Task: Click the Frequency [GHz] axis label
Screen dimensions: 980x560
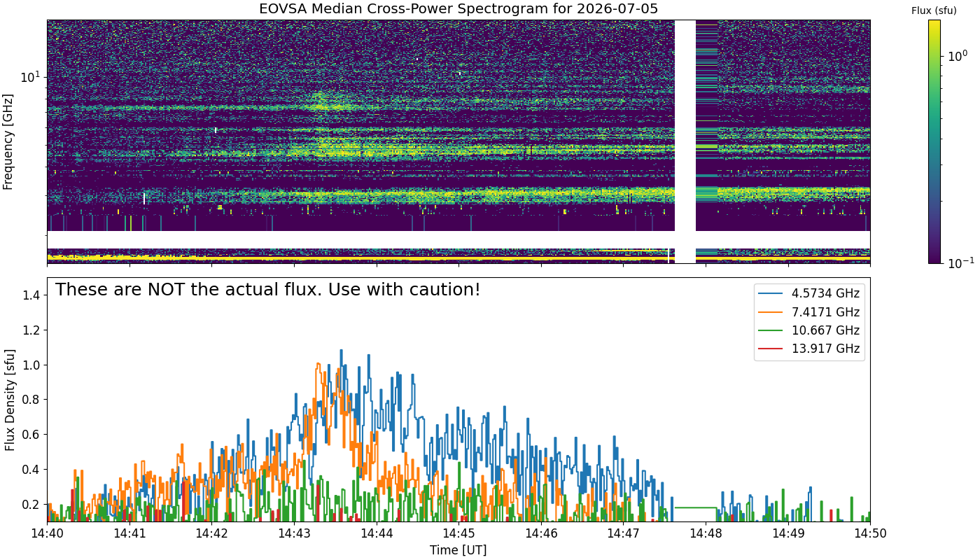Action: coord(8,141)
